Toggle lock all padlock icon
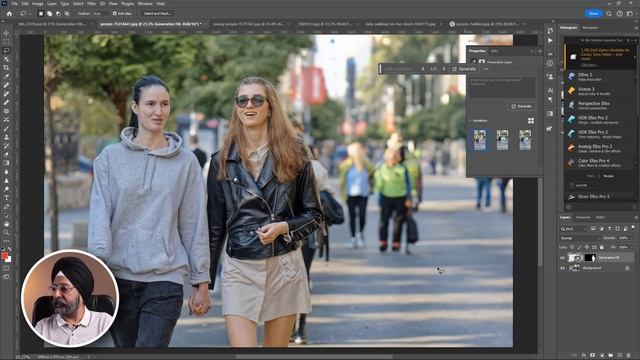 coord(601,247)
